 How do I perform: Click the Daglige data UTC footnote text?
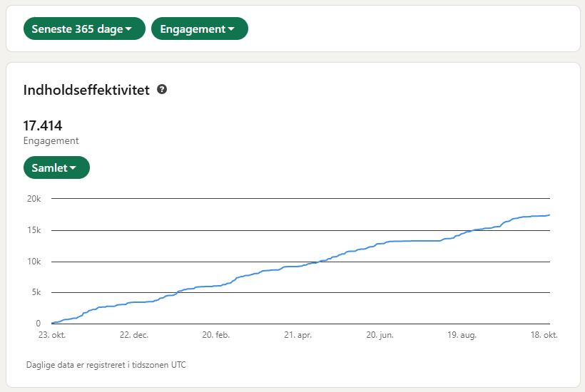pos(106,365)
